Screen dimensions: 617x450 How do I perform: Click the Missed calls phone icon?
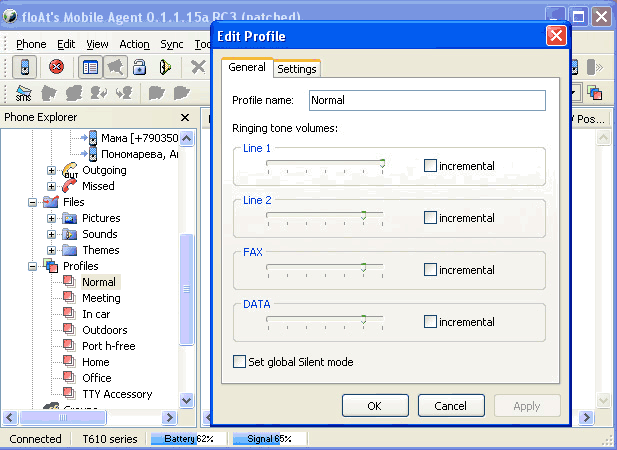tap(70, 186)
